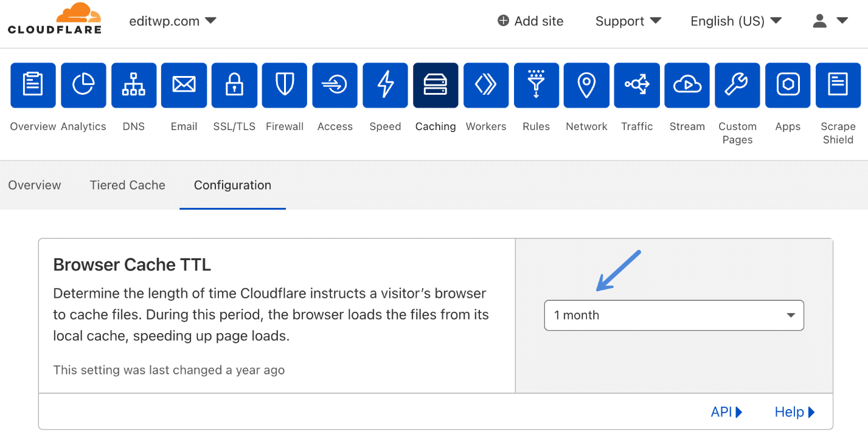This screenshot has width=868, height=437.
Task: Open the Rules funnel icon
Action: click(536, 86)
